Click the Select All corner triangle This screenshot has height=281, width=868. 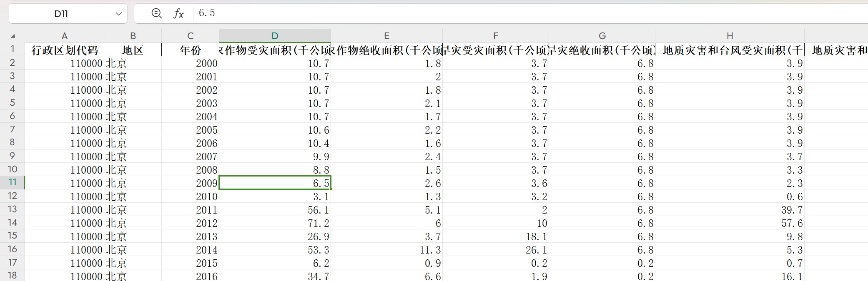pyautogui.click(x=13, y=36)
